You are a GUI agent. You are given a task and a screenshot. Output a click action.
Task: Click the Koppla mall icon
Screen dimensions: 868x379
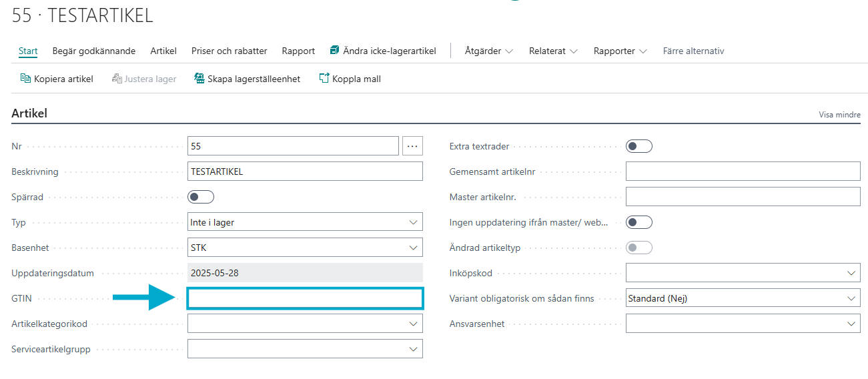(x=324, y=79)
